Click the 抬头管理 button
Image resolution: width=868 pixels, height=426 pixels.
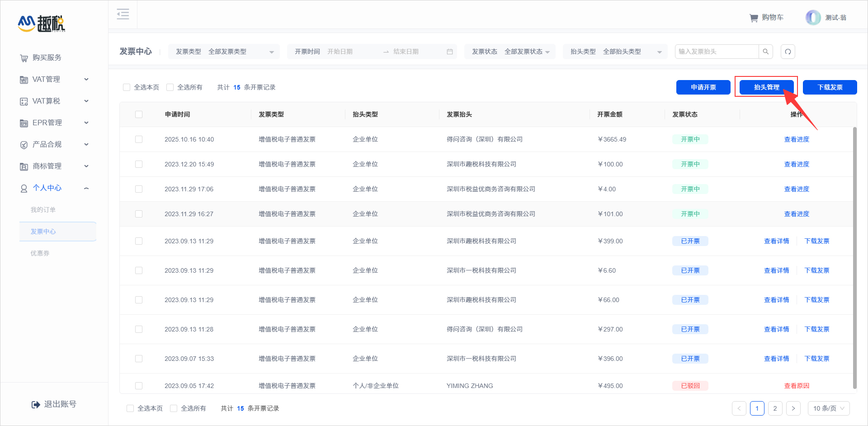click(x=766, y=87)
